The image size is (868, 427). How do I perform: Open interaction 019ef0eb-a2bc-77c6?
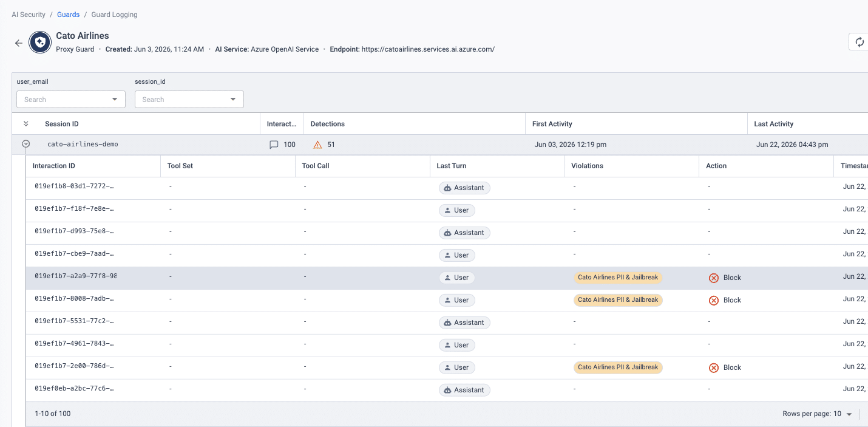tap(75, 389)
